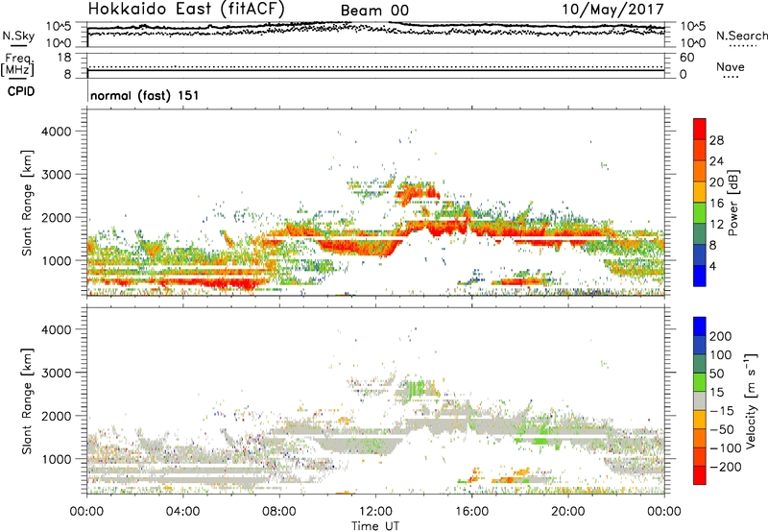Click the gray segment of velocity color bar
Screen dimensions: 768x532
[700, 401]
